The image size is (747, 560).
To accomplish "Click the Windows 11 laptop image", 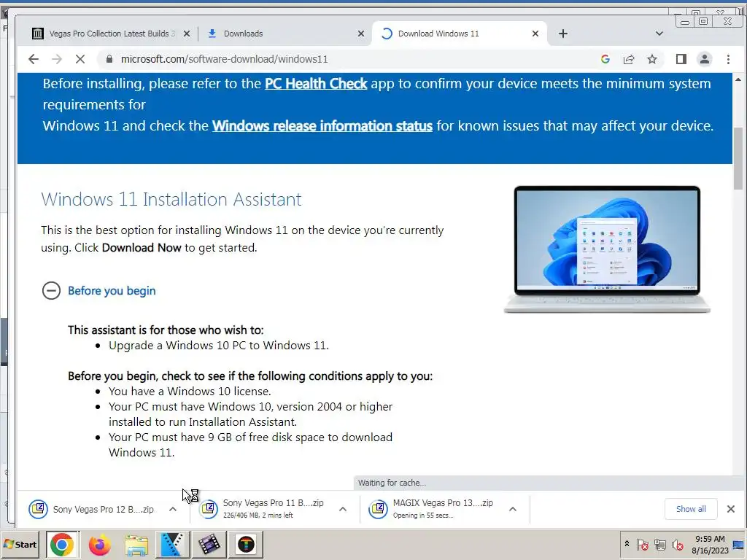I will [607, 249].
